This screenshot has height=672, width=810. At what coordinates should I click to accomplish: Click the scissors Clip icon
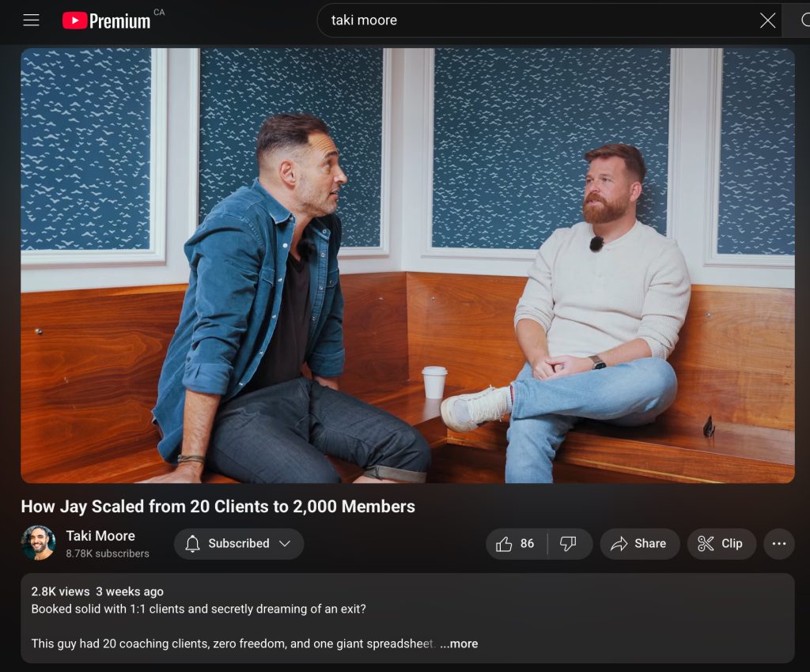pos(706,544)
